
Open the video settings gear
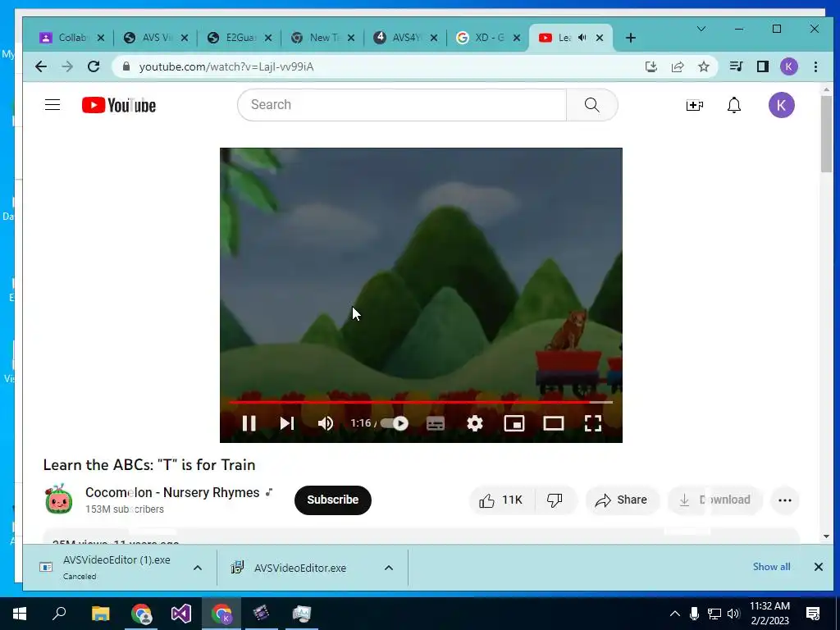[475, 423]
